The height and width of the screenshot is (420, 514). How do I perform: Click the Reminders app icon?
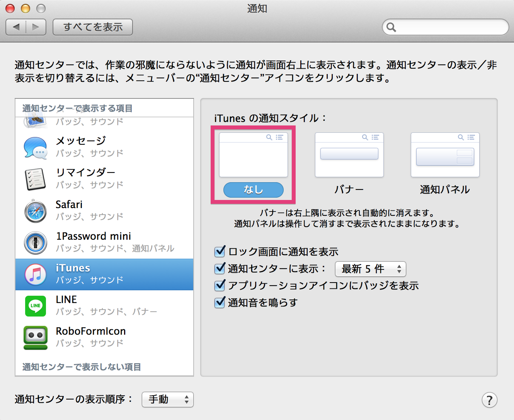point(36,180)
